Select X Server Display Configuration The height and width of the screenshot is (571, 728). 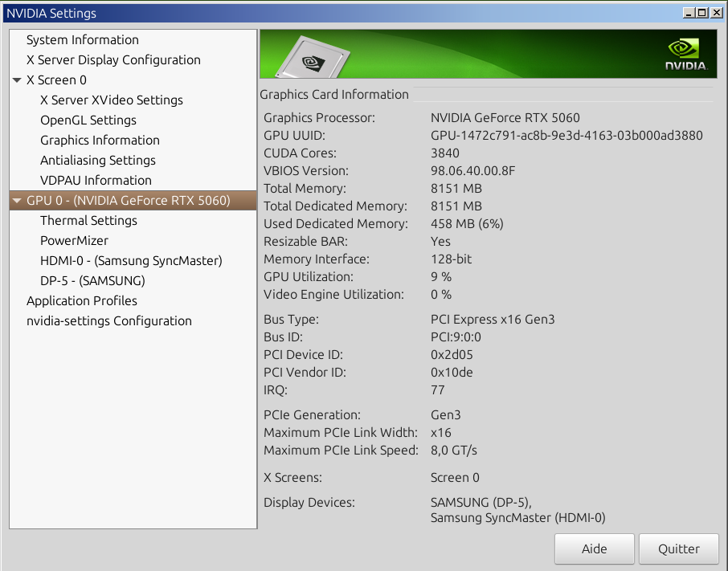tap(113, 60)
